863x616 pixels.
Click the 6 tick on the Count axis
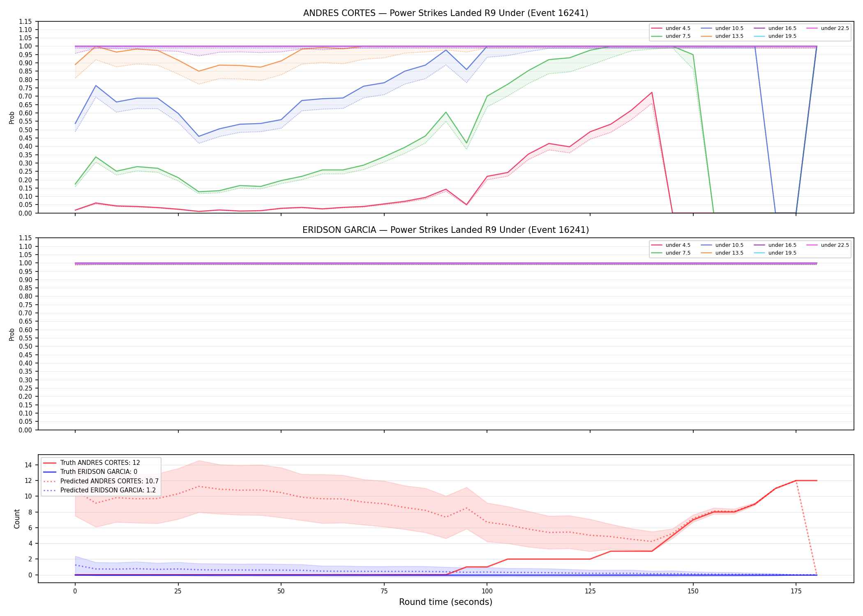[x=30, y=528]
